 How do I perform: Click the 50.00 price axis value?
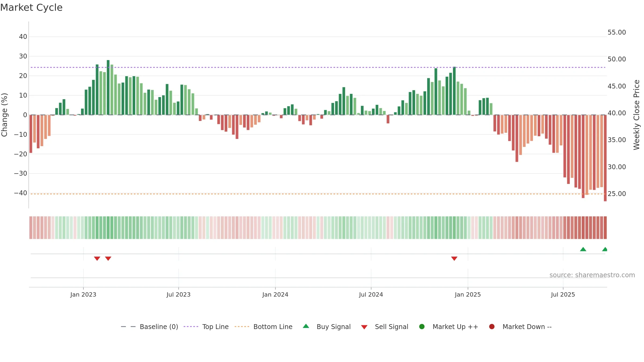tap(617, 59)
